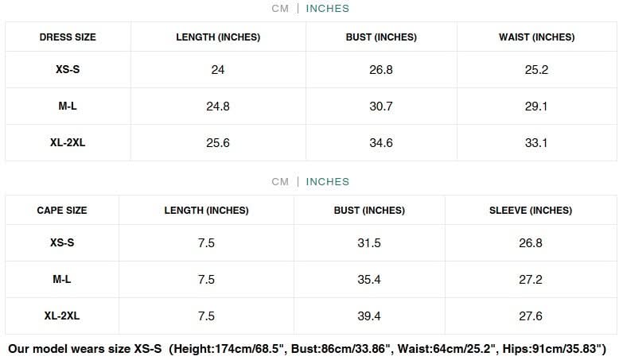The width and height of the screenshot is (623, 364).
Task: Switch dress size chart to CM
Action: click(280, 8)
